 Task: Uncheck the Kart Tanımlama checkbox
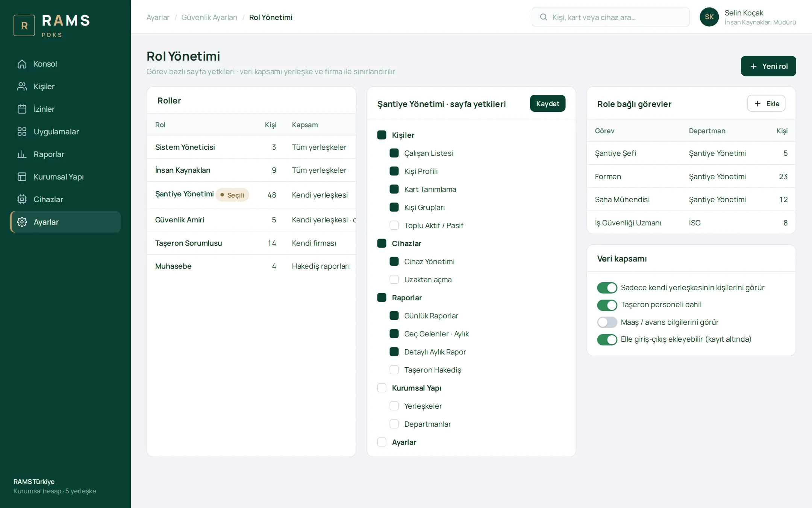[x=394, y=189]
